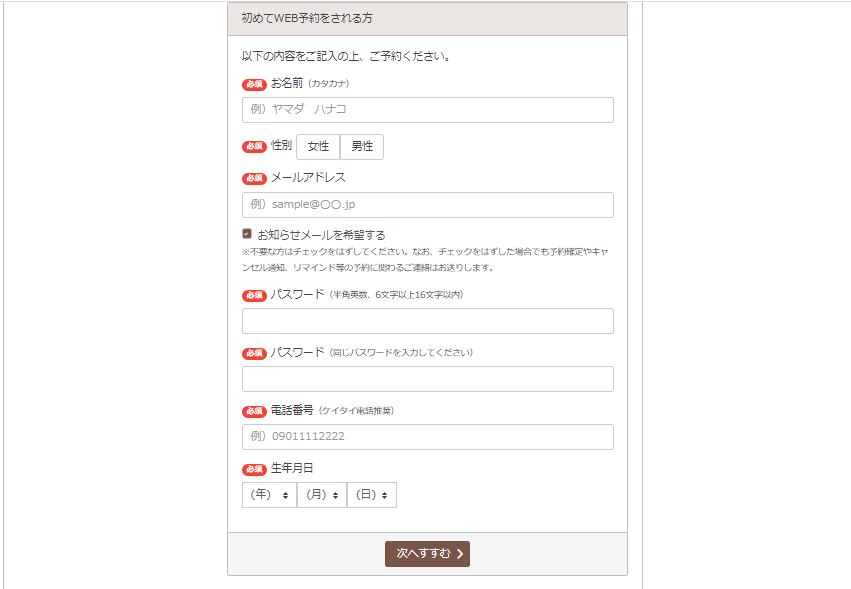Viewport: 851px width, 589px height.
Task: Click the 必須 badge beside 性別
Action: click(254, 147)
